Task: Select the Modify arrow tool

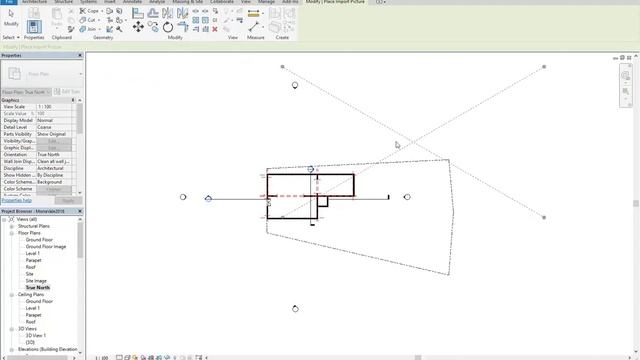Action: [11, 17]
